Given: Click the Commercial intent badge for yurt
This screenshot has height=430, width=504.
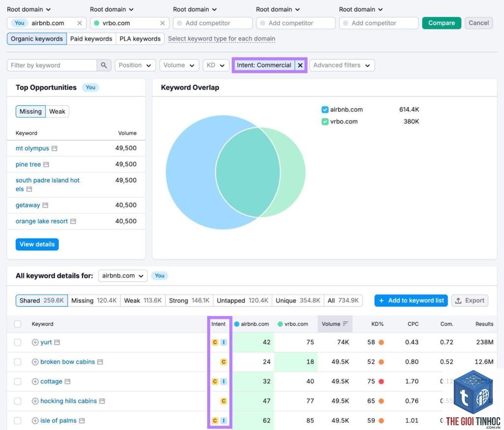Looking at the screenshot, I should (215, 342).
